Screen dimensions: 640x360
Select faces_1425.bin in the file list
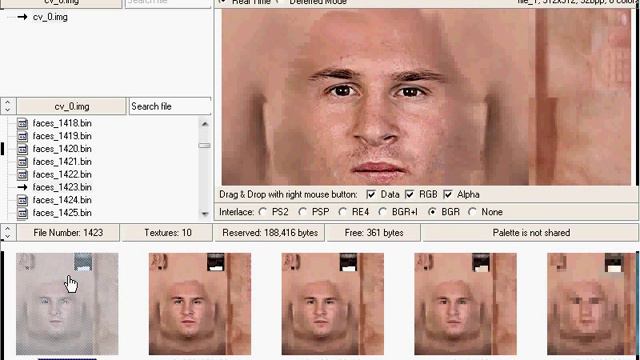(62, 213)
